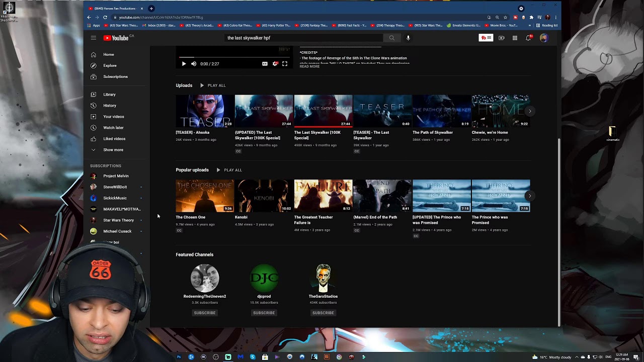
Task: Open Apps bookmark shortcut
Action: (x=94, y=25)
